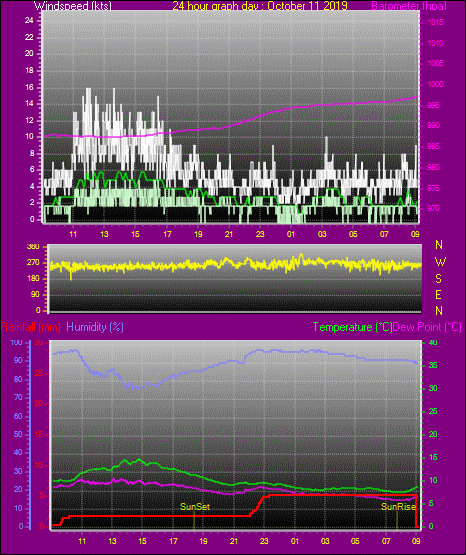466x555 pixels.
Task: Click the 180 wind direction axis value
Action: pyautogui.click(x=33, y=279)
